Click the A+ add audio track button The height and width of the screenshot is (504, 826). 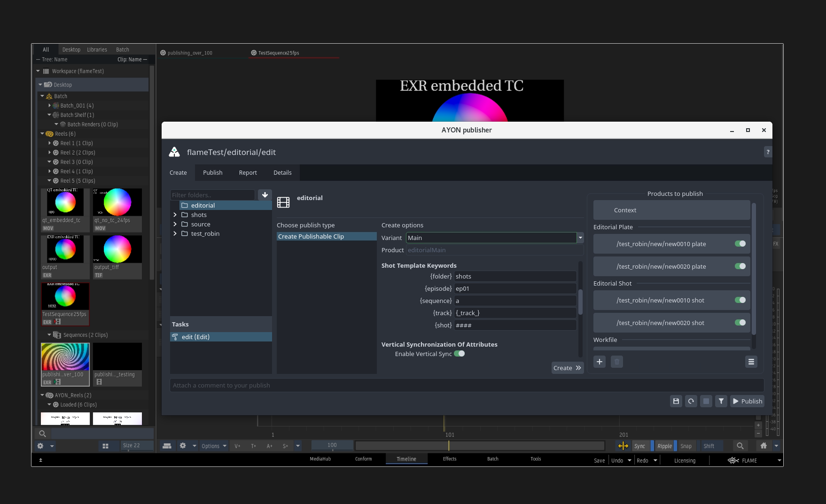pos(269,446)
